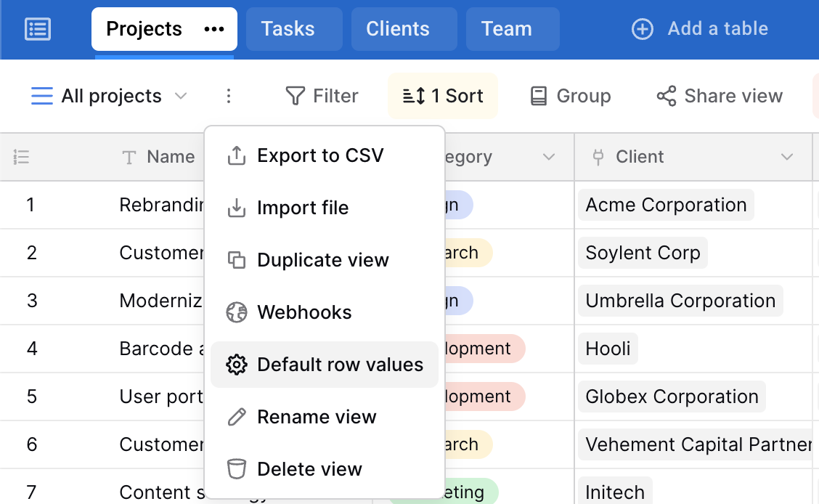
Task: Open the view context menu (vertical dots)
Action: coord(228,96)
